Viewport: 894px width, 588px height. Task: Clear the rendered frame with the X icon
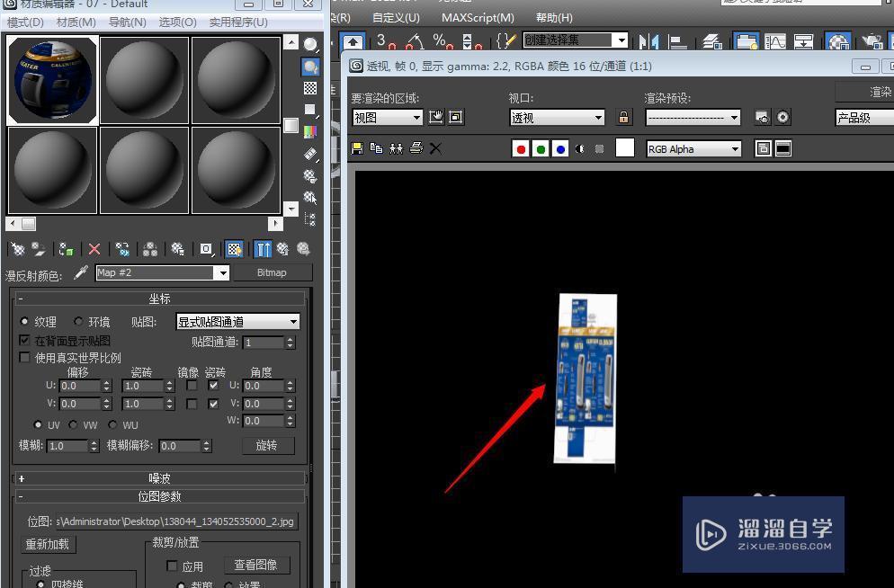436,147
